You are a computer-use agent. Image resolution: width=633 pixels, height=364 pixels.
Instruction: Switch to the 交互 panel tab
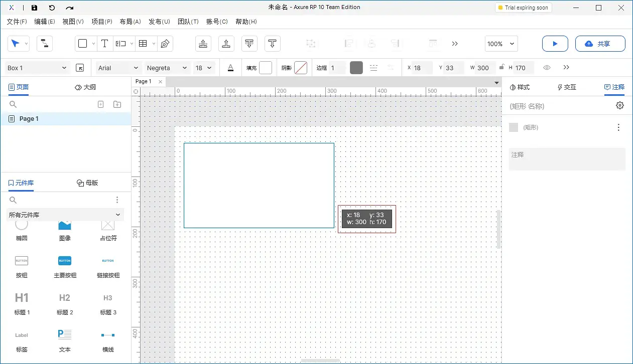click(x=566, y=87)
